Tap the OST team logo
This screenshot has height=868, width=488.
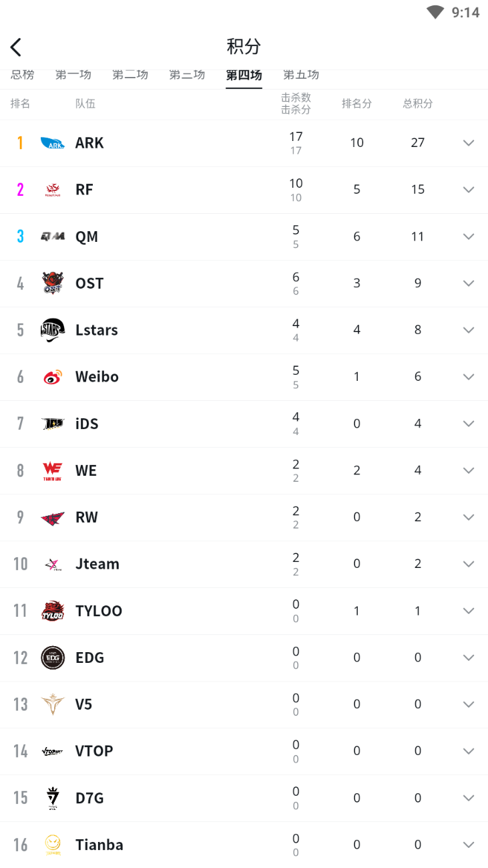tap(53, 283)
